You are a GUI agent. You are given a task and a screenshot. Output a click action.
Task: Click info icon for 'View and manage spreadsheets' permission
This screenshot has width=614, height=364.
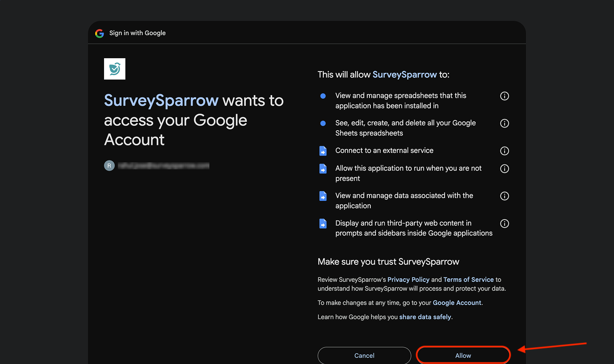click(504, 96)
